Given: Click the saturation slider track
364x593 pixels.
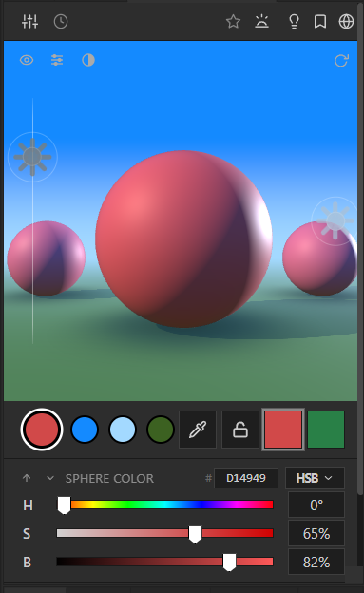Looking at the screenshot, I should (165, 533).
